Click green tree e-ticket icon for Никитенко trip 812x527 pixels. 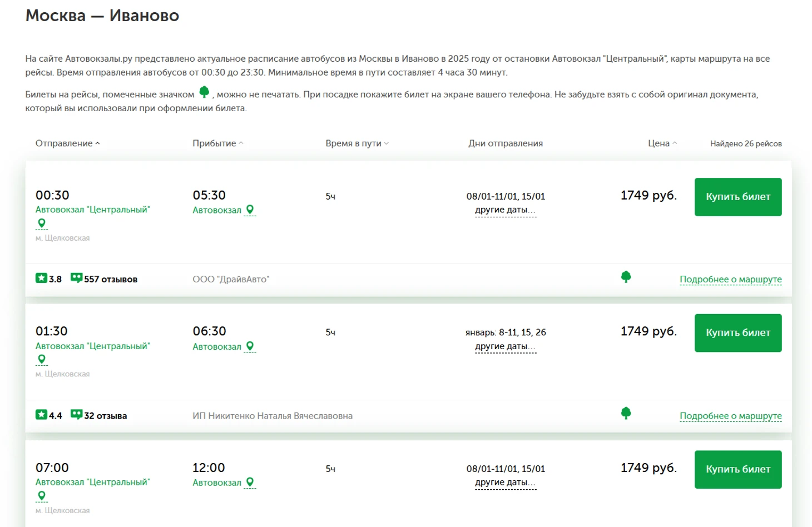[x=626, y=413]
